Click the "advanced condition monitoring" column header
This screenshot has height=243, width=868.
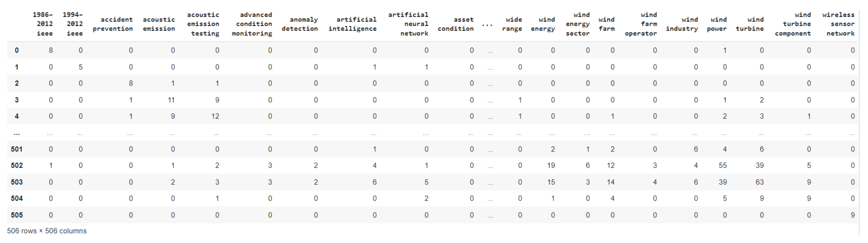click(252, 24)
